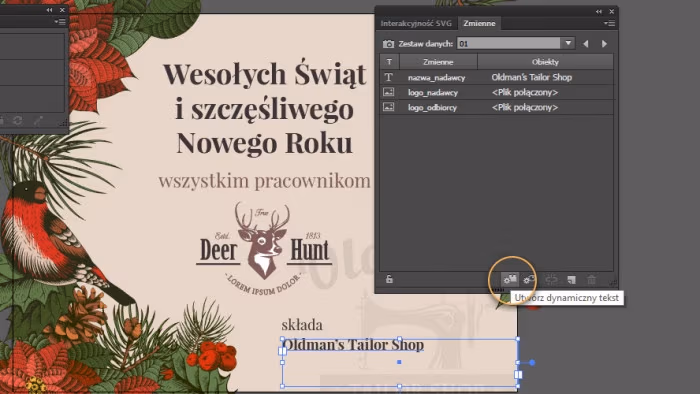
Task: Select the 'wszystkim pracownikom' text on the canvas
Action: coord(264,181)
